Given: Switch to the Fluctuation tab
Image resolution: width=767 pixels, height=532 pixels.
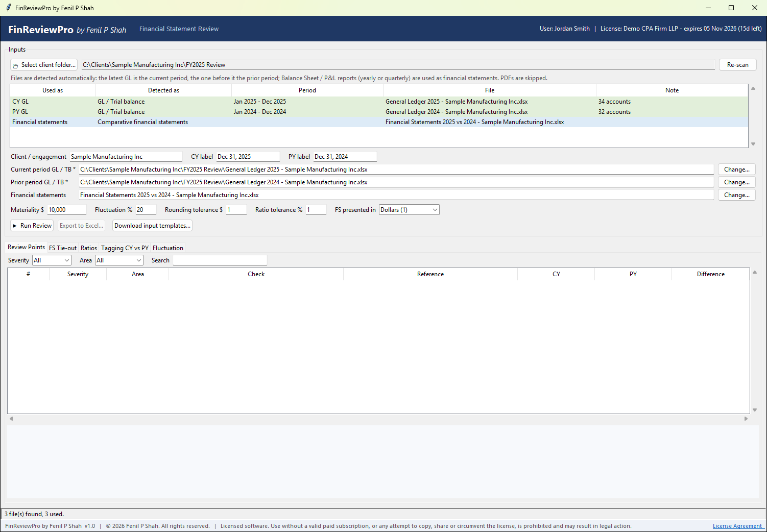Looking at the screenshot, I should 168,248.
